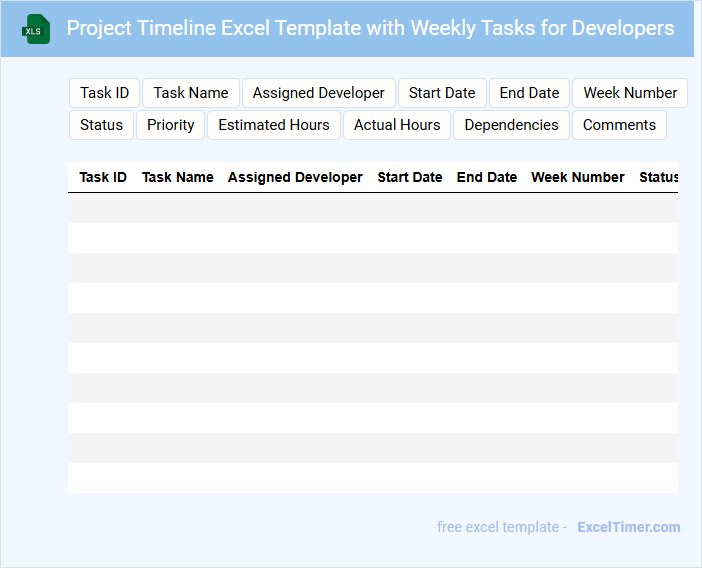Select the Dependencies tag button
702x568 pixels.
[x=511, y=125]
